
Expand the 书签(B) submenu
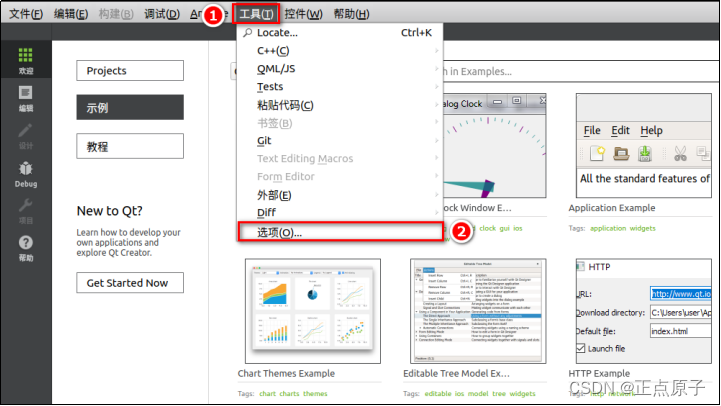tap(340, 123)
